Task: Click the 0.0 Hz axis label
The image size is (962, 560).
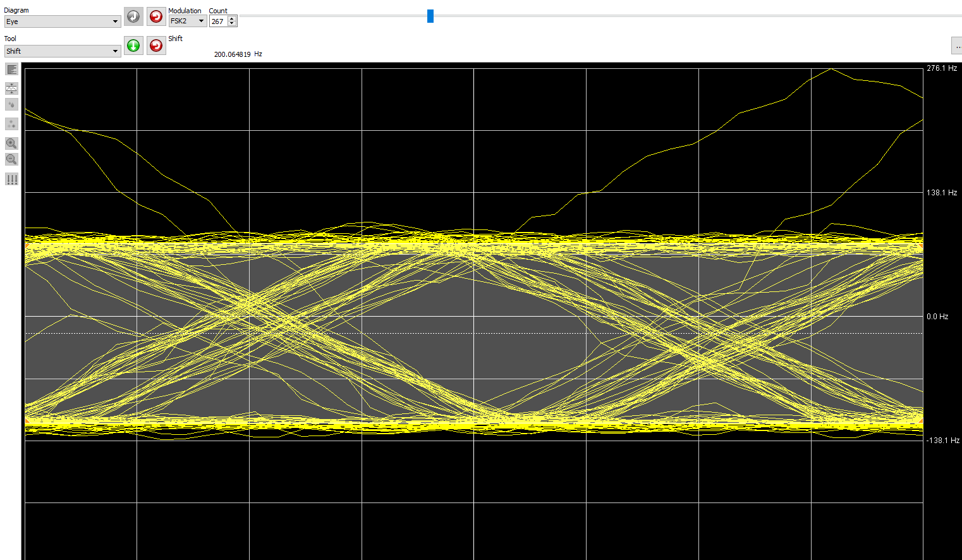Action: (x=937, y=317)
